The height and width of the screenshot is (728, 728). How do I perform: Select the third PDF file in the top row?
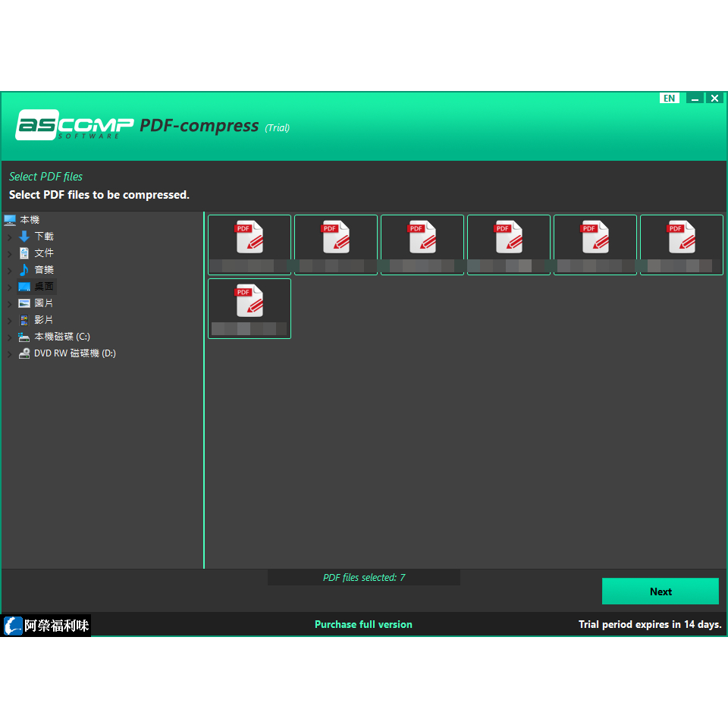click(x=422, y=245)
